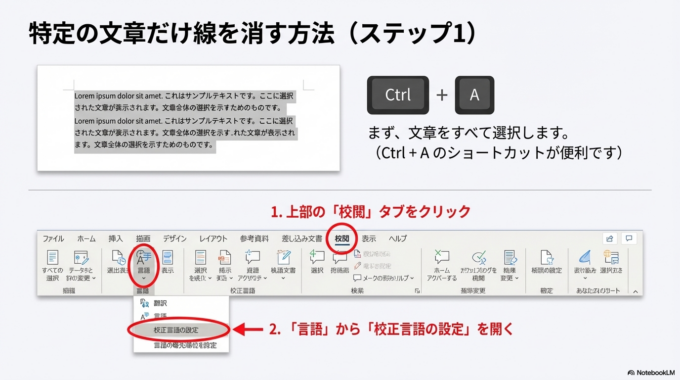This screenshot has height=380, width=680.
Task: Select the 描画 tab
Action: click(x=143, y=239)
